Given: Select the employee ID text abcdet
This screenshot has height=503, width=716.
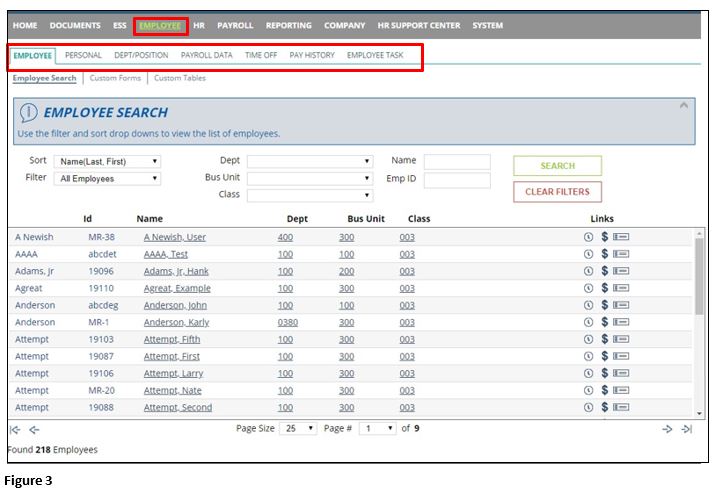Looking at the screenshot, I should tap(102, 254).
